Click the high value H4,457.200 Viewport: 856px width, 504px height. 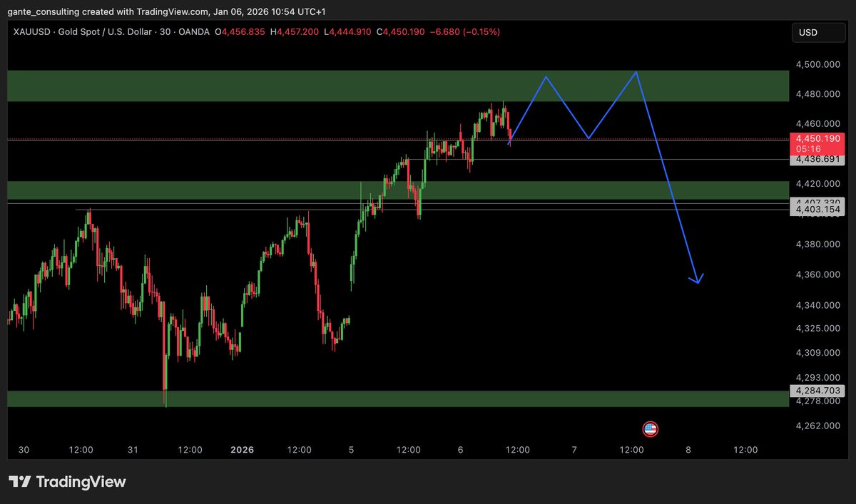pos(295,32)
